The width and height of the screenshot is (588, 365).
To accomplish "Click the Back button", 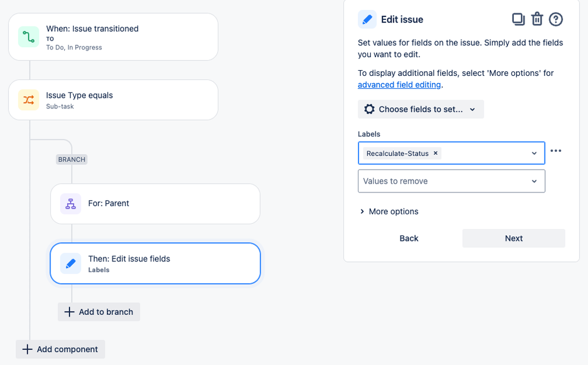I will [408, 238].
